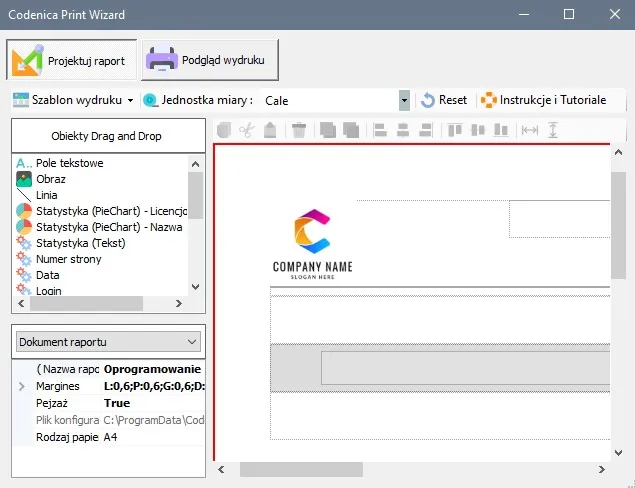Click the canvas horizontal scrollbar thumb

coord(301,469)
